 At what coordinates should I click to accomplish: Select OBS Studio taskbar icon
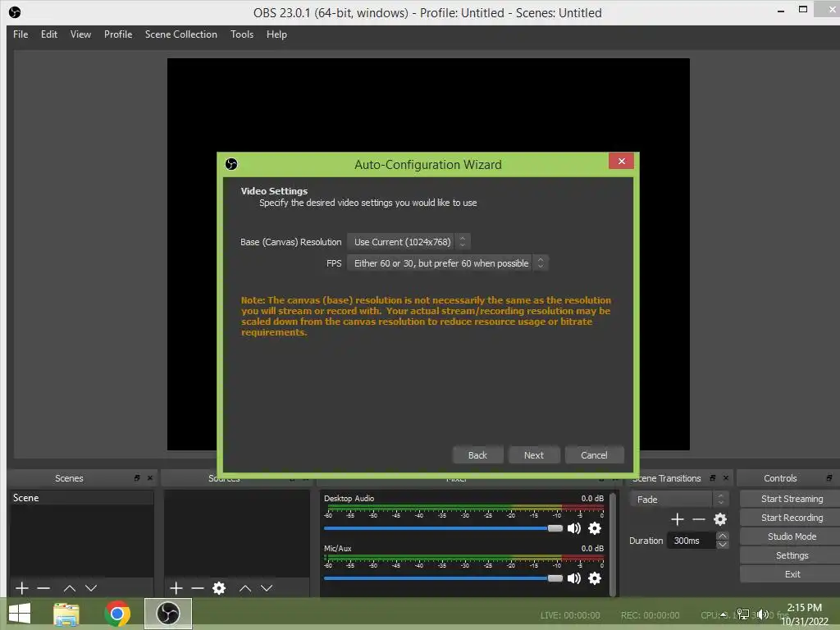pyautogui.click(x=168, y=614)
